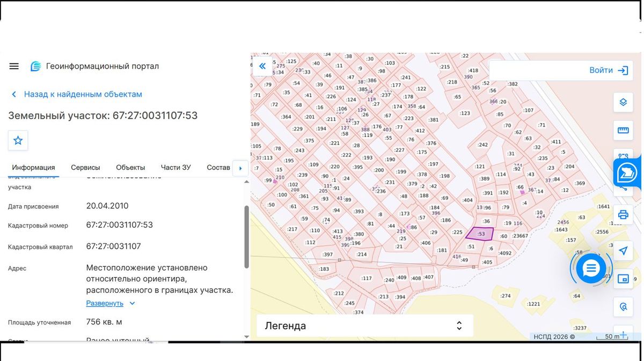Select the highlighted parcel :53 on the map
Image resolution: width=644 pixels, height=361 pixels.
click(x=479, y=234)
